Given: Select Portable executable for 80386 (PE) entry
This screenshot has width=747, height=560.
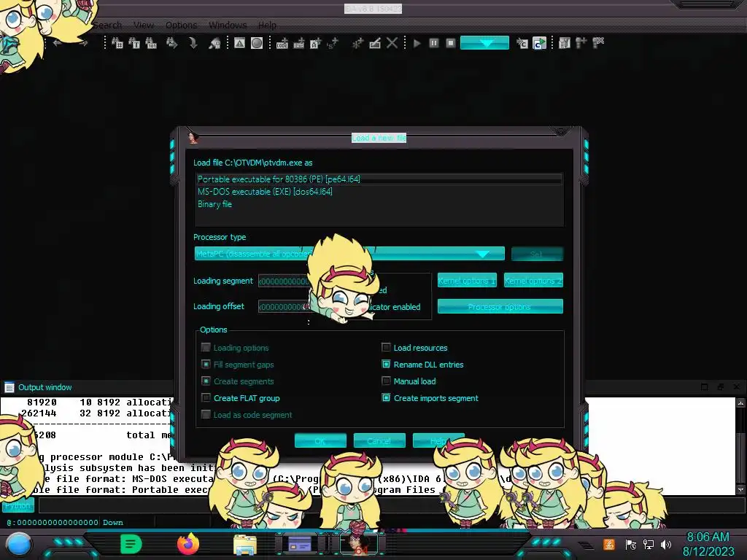Looking at the screenshot, I should coord(379,179).
